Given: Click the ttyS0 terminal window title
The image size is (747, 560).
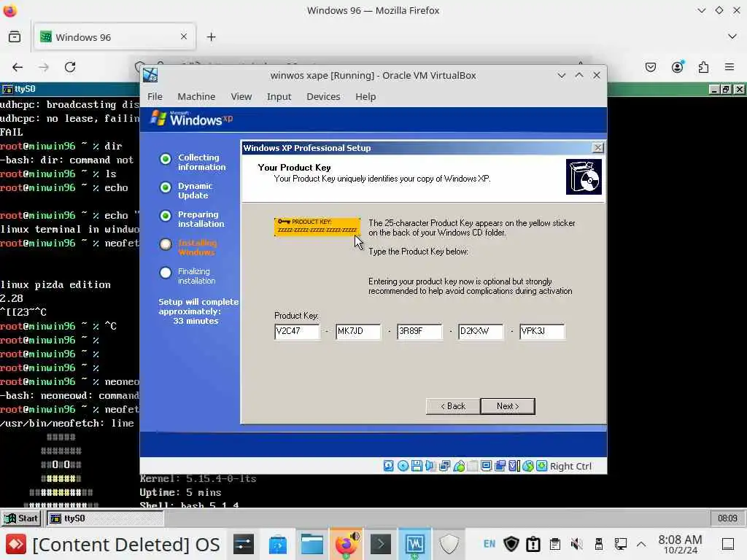Looking at the screenshot, I should pyautogui.click(x=25, y=89).
